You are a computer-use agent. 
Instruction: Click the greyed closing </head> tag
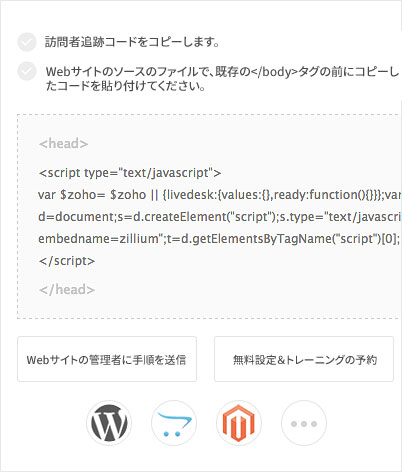[x=67, y=289]
